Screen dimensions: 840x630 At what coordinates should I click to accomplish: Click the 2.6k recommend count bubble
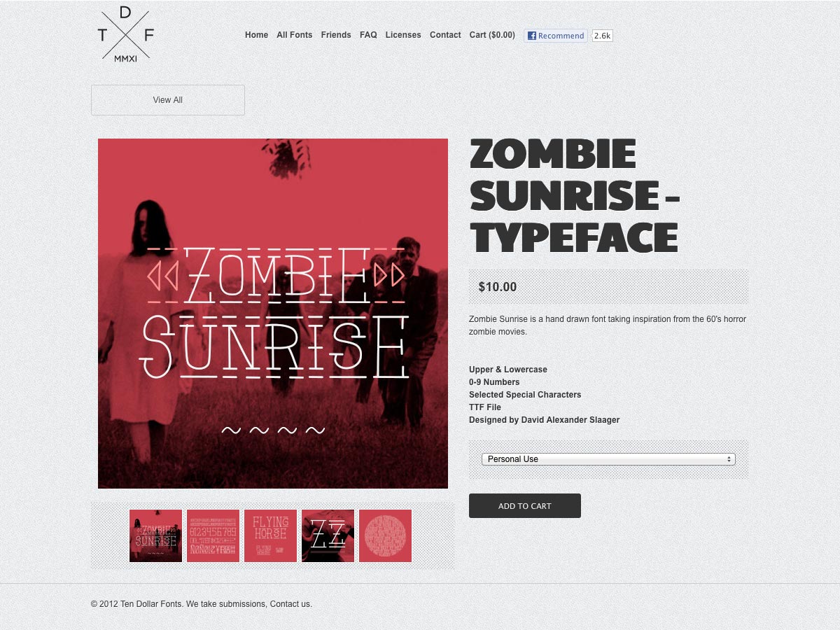(602, 36)
